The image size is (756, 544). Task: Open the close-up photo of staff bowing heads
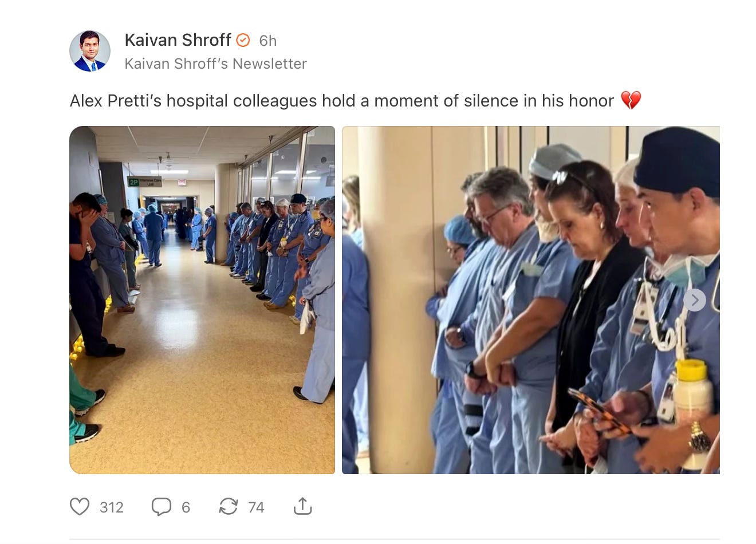tap(531, 300)
